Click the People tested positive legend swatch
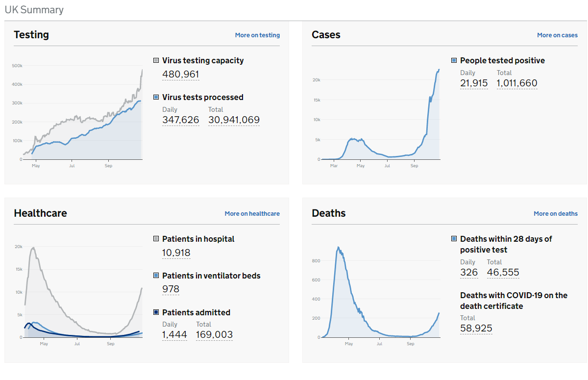Screen dimensions: 588x380 454,60
